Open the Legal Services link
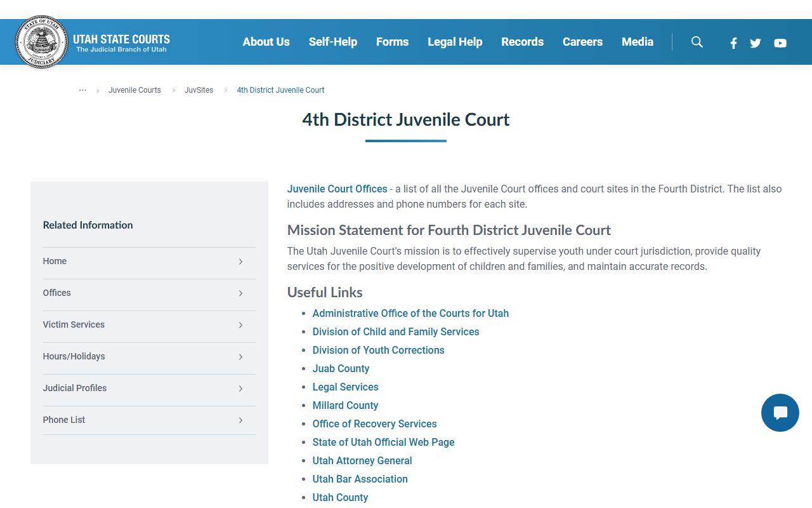Image resolution: width=812 pixels, height=508 pixels. point(345,387)
